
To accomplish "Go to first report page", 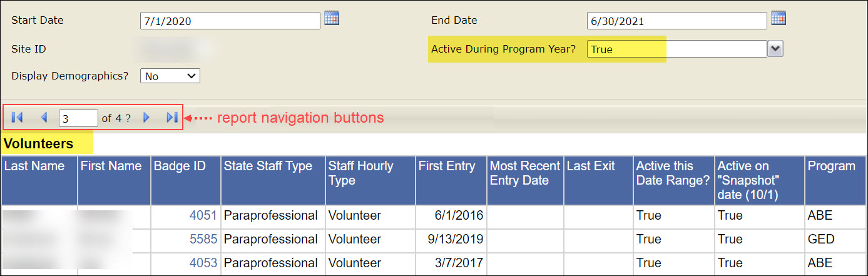I will click(x=18, y=117).
